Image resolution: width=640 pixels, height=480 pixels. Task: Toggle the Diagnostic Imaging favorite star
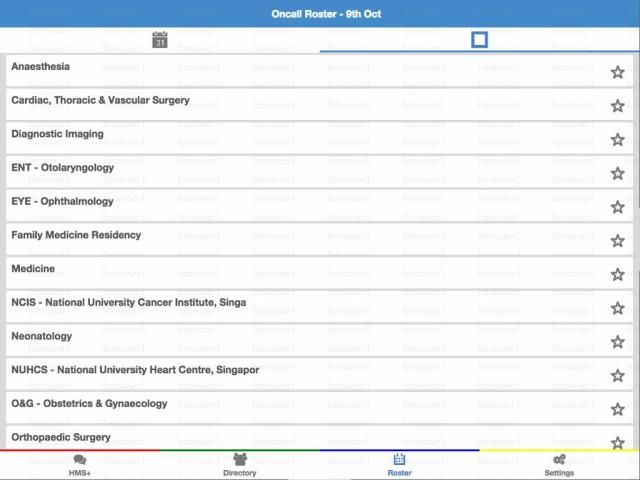[x=617, y=140]
